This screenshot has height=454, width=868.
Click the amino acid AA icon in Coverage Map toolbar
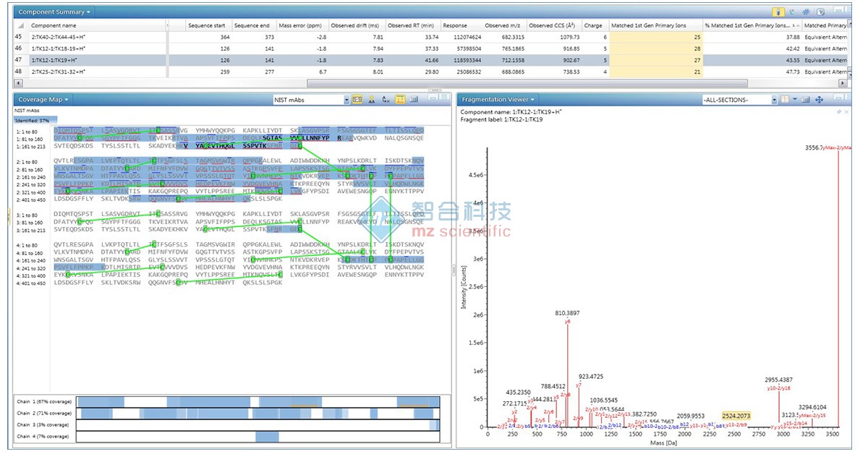pos(372,100)
